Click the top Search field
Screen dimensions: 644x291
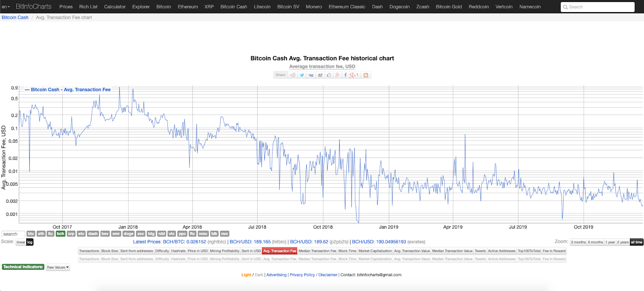point(597,7)
